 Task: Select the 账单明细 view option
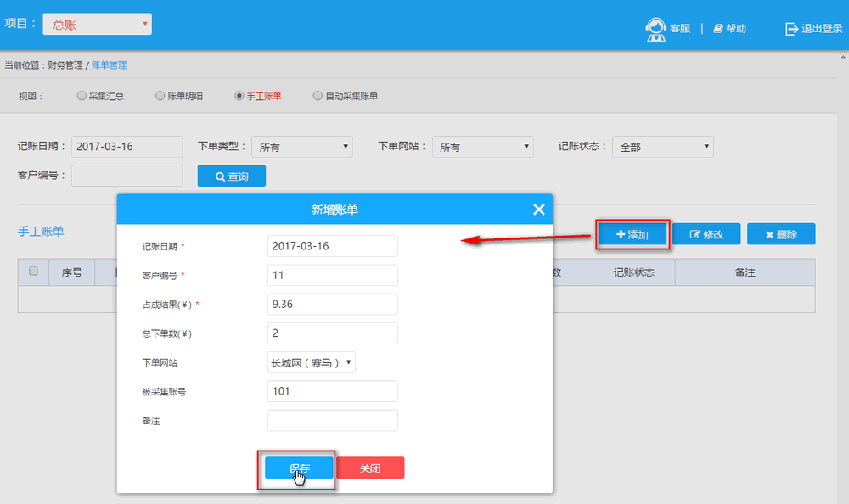click(x=160, y=96)
